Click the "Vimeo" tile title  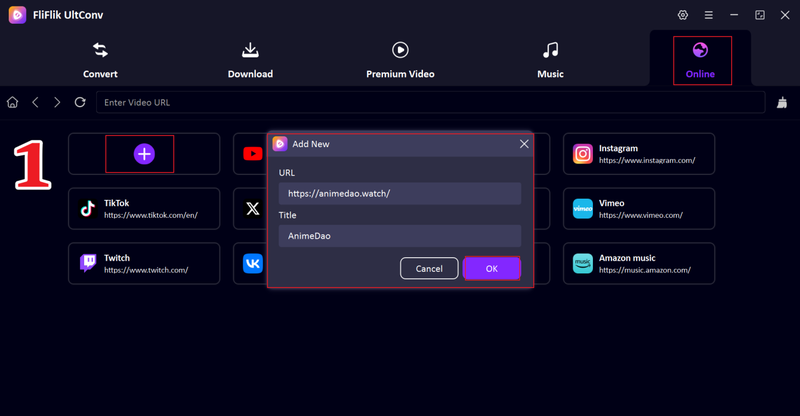[612, 203]
